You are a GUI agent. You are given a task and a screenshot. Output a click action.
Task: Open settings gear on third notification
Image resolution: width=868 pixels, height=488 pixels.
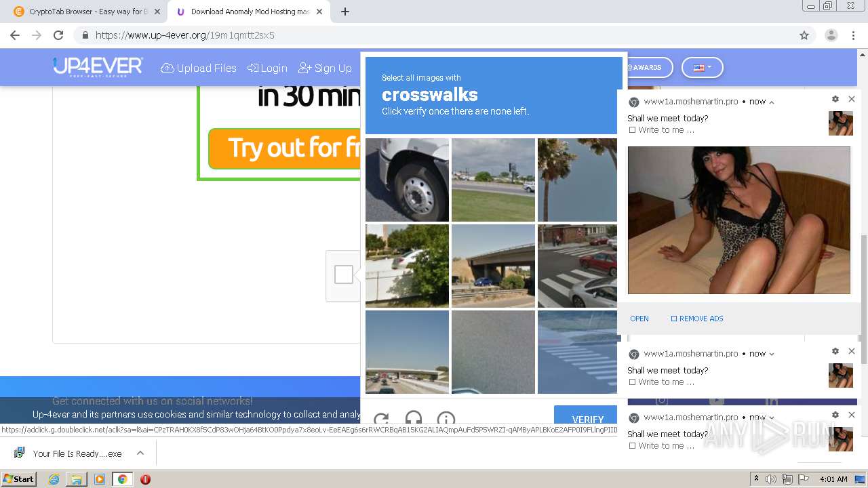coord(835,415)
